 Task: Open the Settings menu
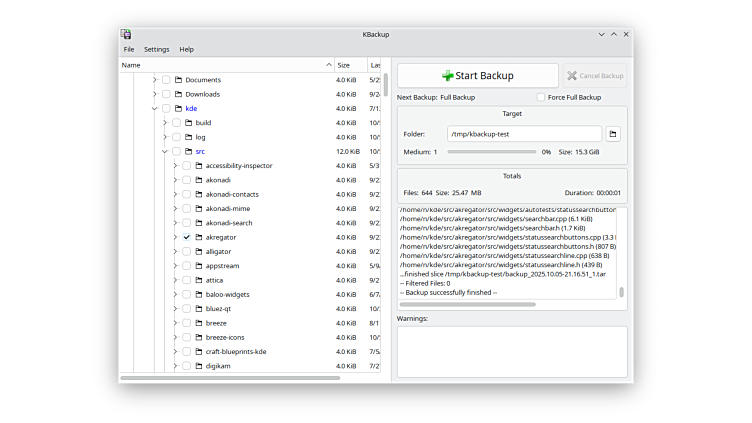(x=156, y=49)
